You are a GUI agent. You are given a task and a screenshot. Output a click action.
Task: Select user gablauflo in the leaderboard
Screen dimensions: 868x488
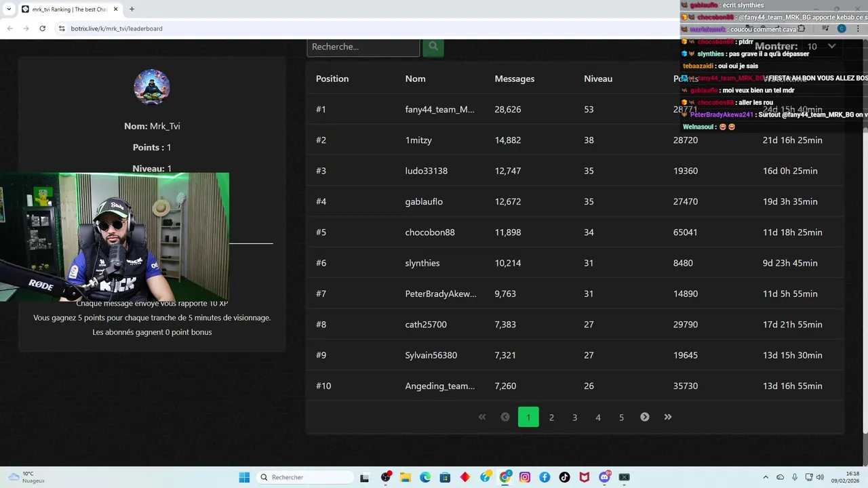(x=424, y=201)
